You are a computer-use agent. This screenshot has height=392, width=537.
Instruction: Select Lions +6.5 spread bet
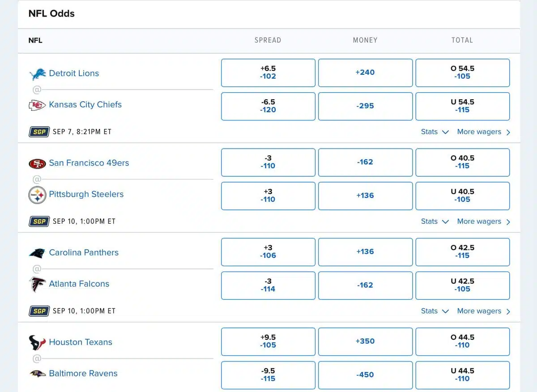268,72
